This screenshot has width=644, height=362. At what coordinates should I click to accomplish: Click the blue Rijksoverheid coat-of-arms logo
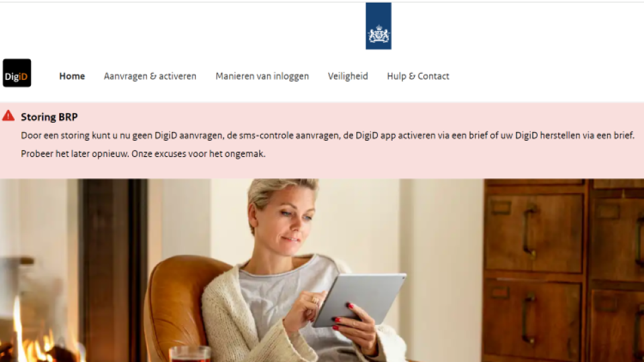point(378,26)
